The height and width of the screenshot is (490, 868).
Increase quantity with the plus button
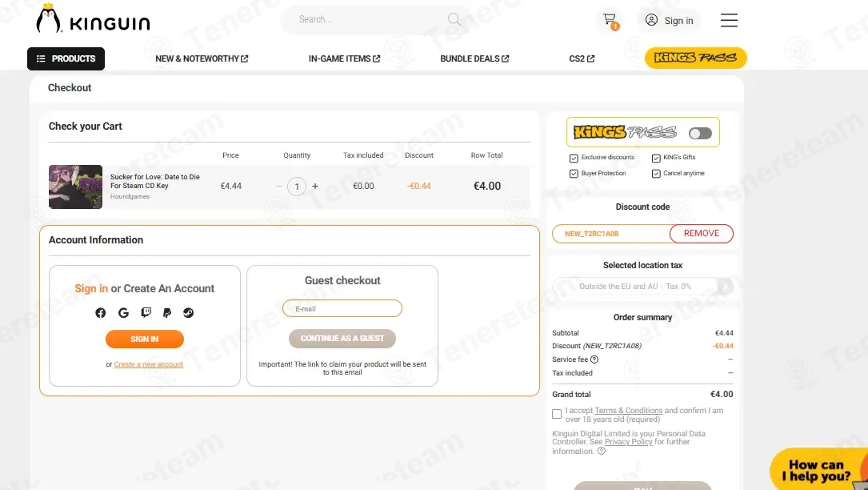coord(315,187)
